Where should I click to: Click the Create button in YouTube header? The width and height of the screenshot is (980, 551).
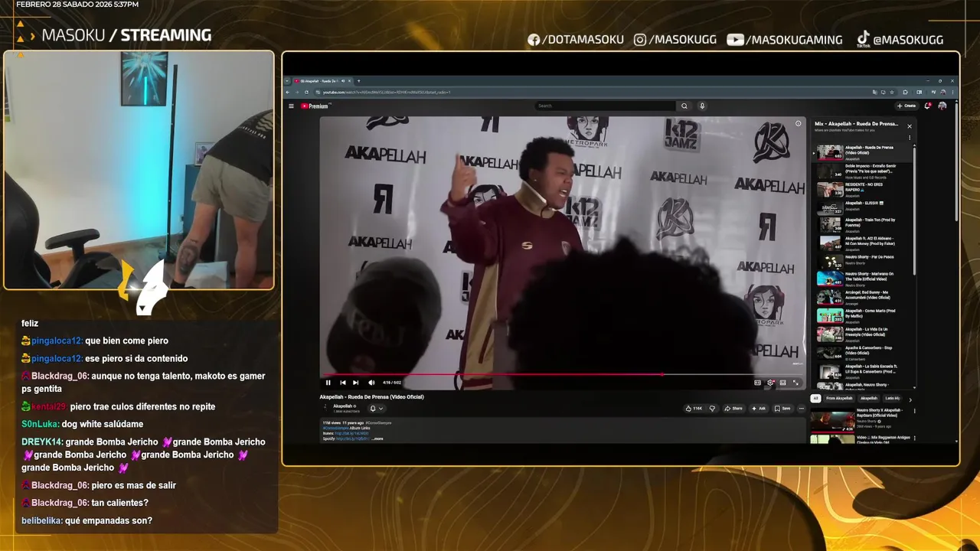(906, 106)
